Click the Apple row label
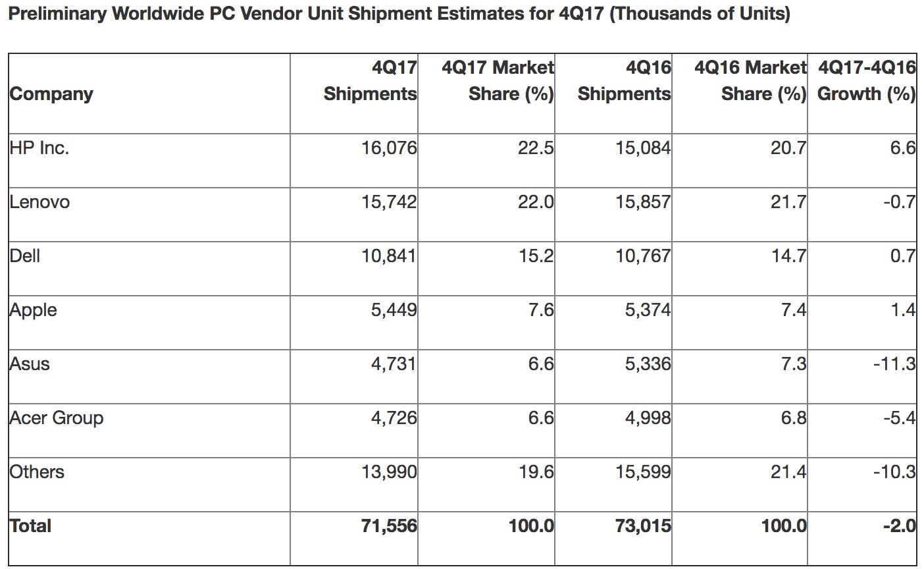Screen dimensions: 924x569 click(34, 310)
